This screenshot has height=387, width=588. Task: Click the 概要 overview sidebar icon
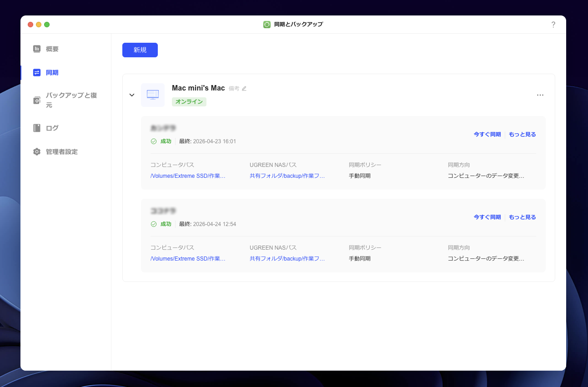point(37,49)
